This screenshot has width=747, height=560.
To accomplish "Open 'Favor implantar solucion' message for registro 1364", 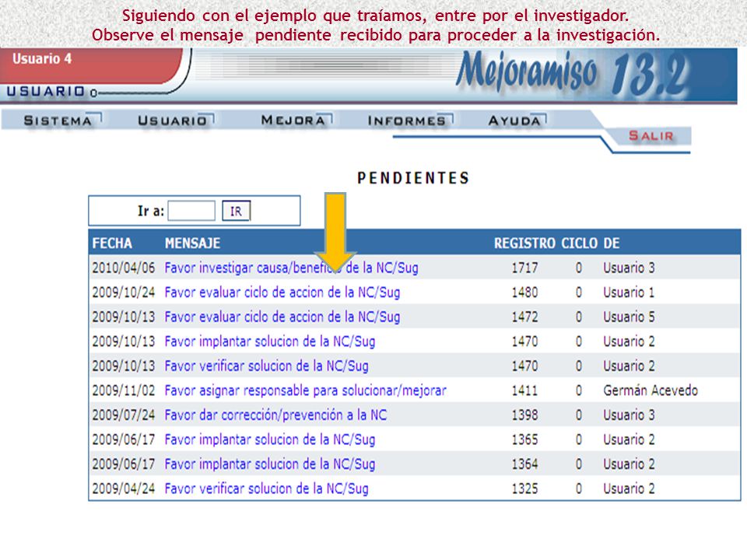I will click(x=270, y=464).
